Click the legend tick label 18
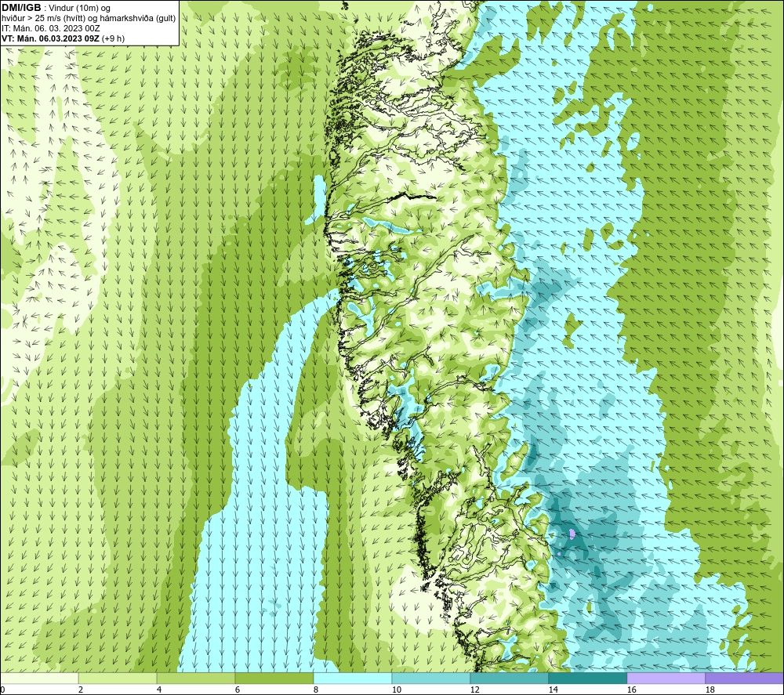 pos(710,690)
